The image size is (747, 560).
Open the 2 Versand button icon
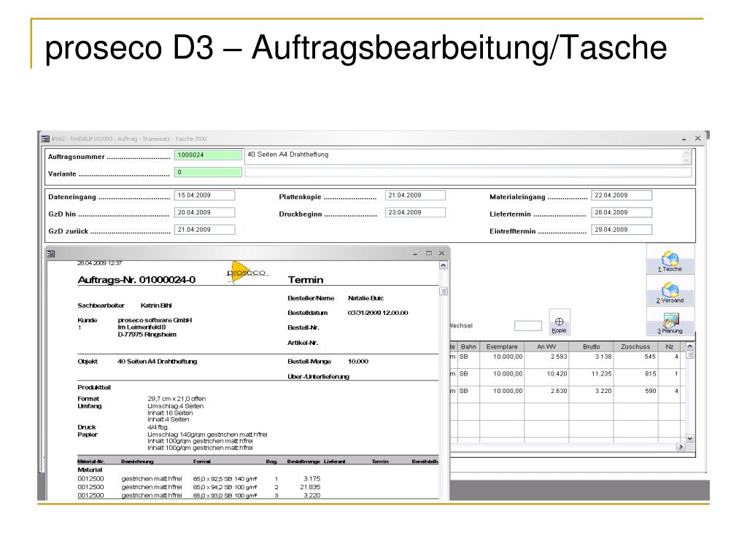coord(670,292)
